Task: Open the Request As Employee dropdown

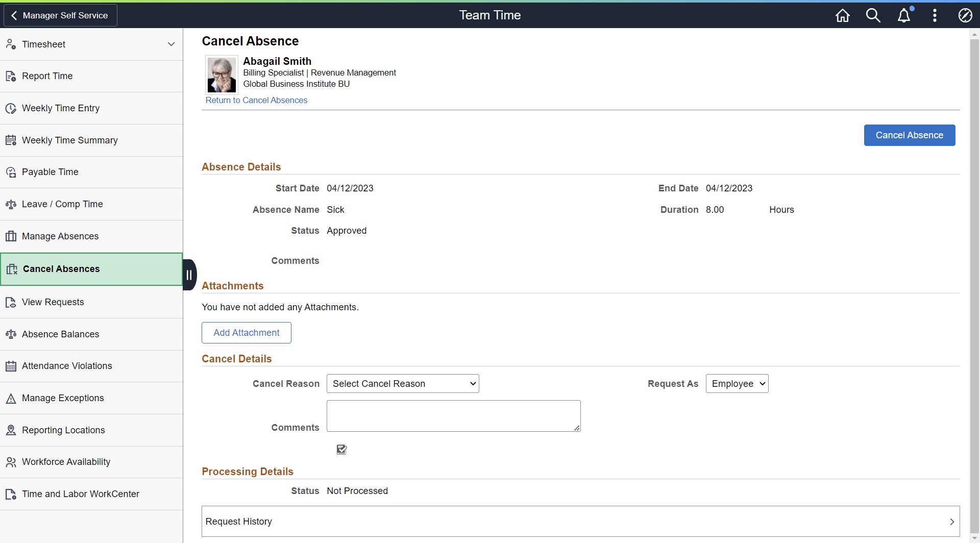Action: [x=737, y=383]
